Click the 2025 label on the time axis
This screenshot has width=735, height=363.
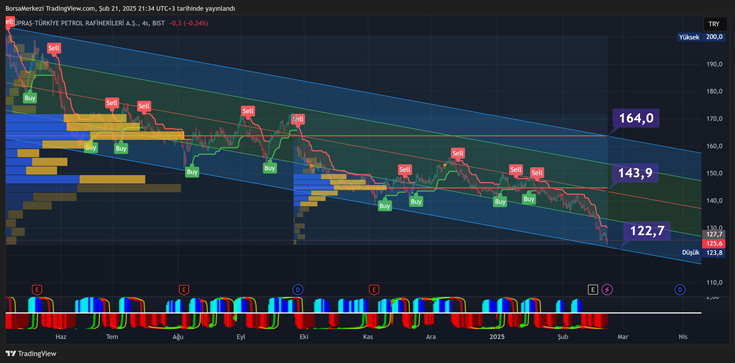pyautogui.click(x=496, y=337)
